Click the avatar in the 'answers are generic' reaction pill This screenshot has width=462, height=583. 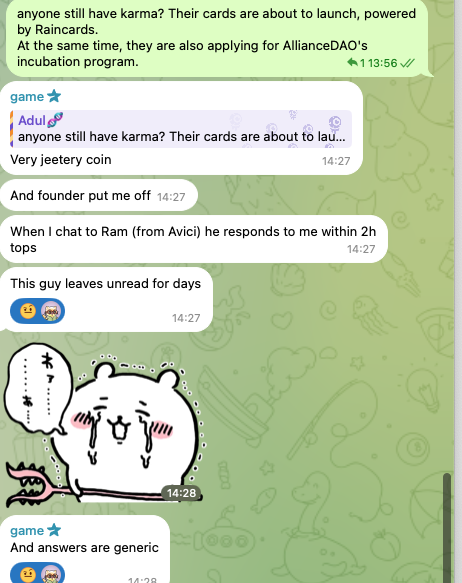pyautogui.click(x=50, y=574)
